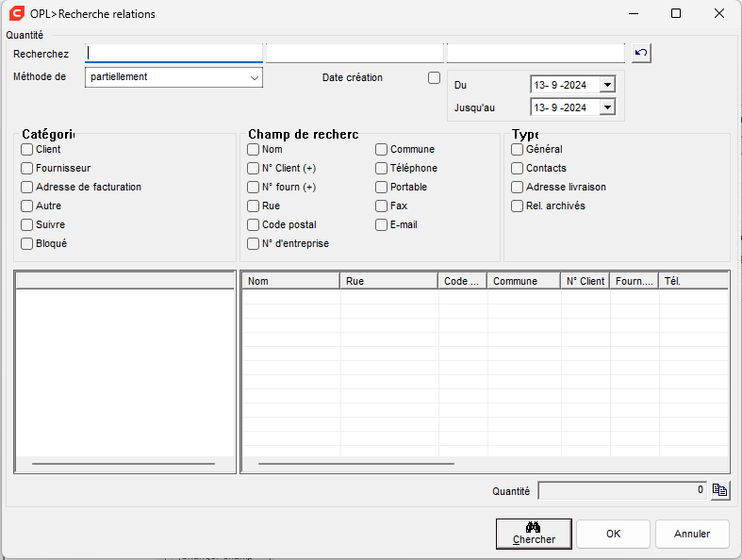Click the Chercher binoculars button

tap(534, 534)
